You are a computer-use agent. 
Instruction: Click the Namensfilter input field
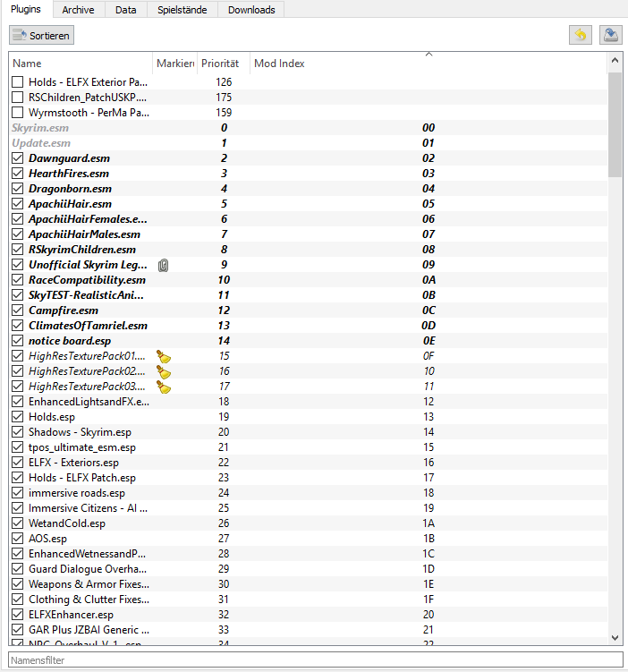pos(315,660)
